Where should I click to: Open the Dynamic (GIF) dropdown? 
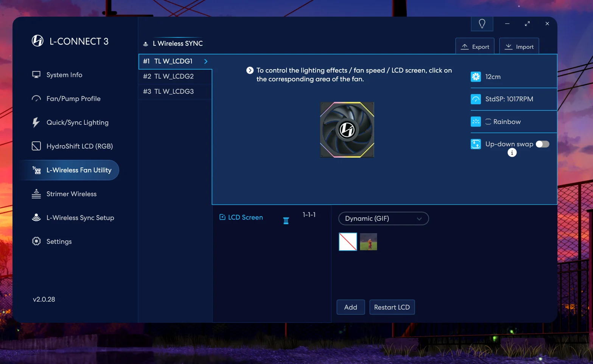click(x=383, y=218)
